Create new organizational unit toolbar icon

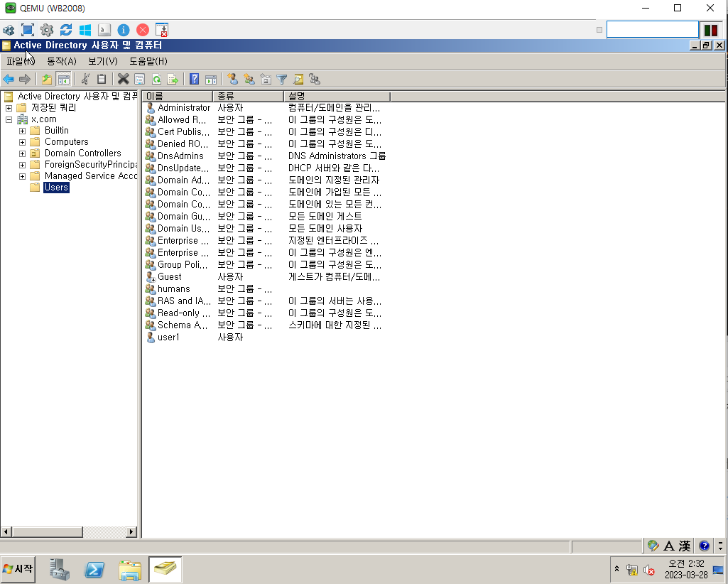click(266, 80)
